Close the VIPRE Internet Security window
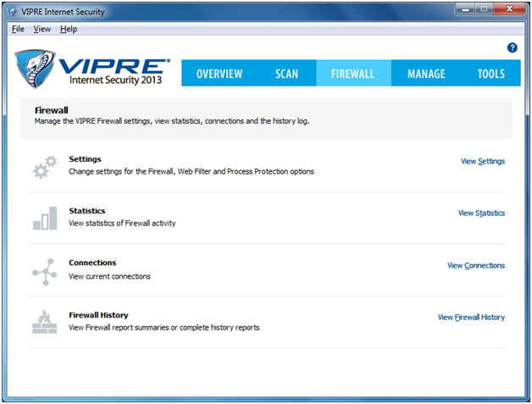Viewport: 532px width, 404px height. [x=509, y=9]
